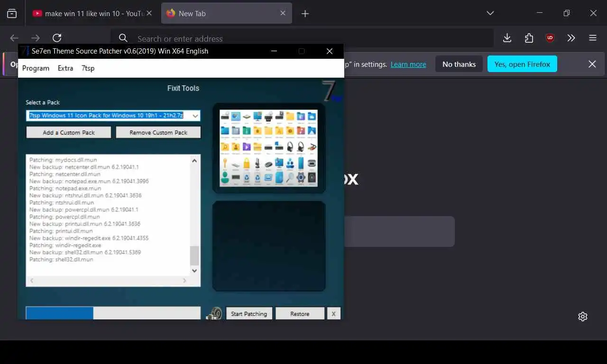Viewport: 607px width, 364px height.
Task: Open the 7tsp menu item
Action: (x=88, y=68)
